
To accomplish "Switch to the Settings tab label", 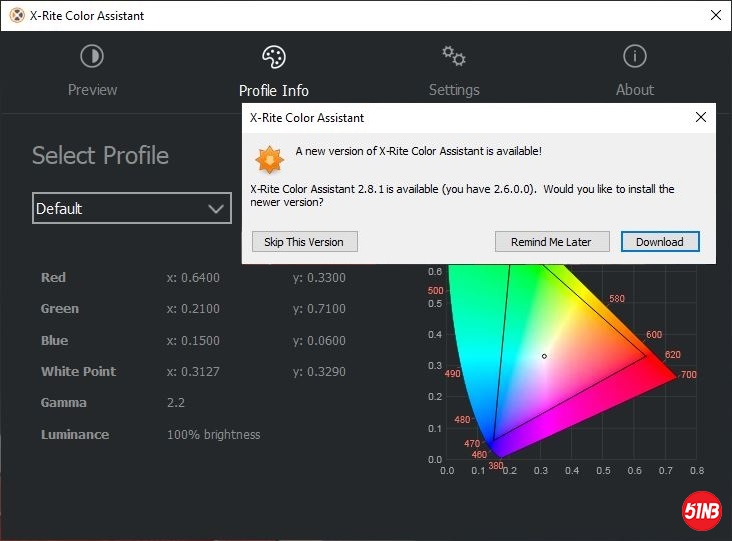I will click(454, 90).
